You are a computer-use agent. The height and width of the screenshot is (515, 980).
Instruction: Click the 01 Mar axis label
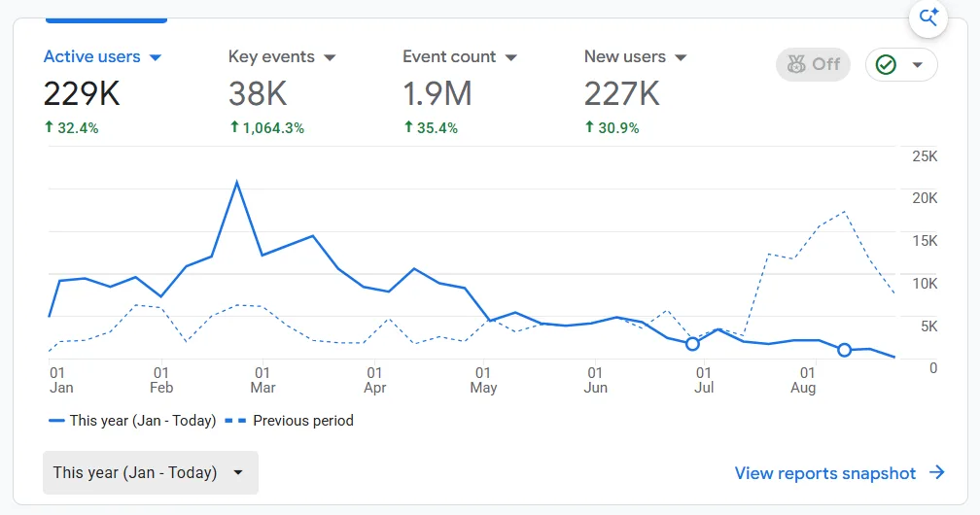[x=262, y=380]
